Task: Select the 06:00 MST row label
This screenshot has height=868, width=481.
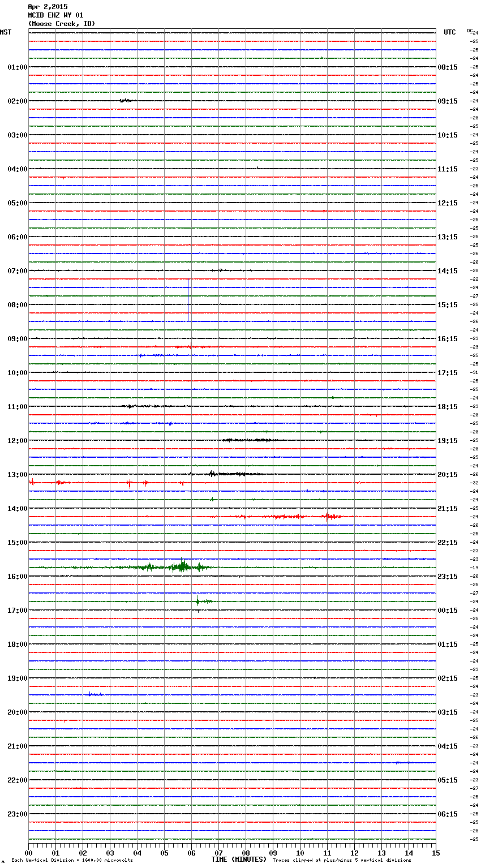Action: pyautogui.click(x=18, y=237)
